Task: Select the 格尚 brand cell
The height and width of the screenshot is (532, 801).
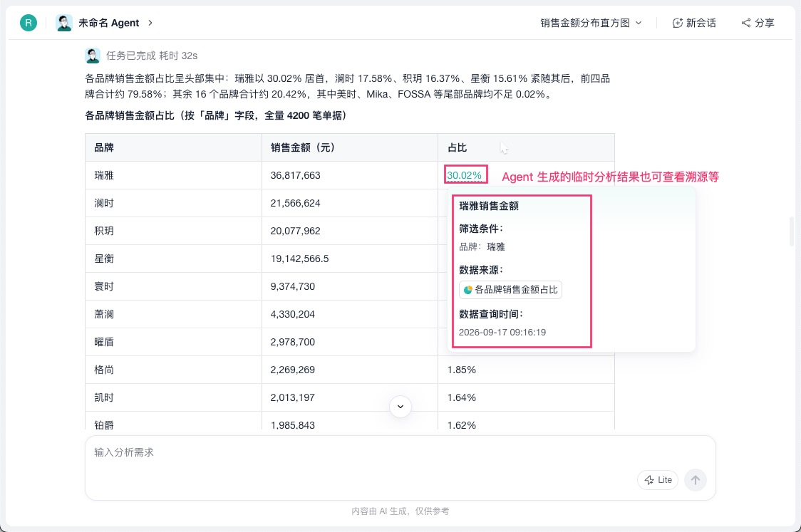Action: (174, 370)
